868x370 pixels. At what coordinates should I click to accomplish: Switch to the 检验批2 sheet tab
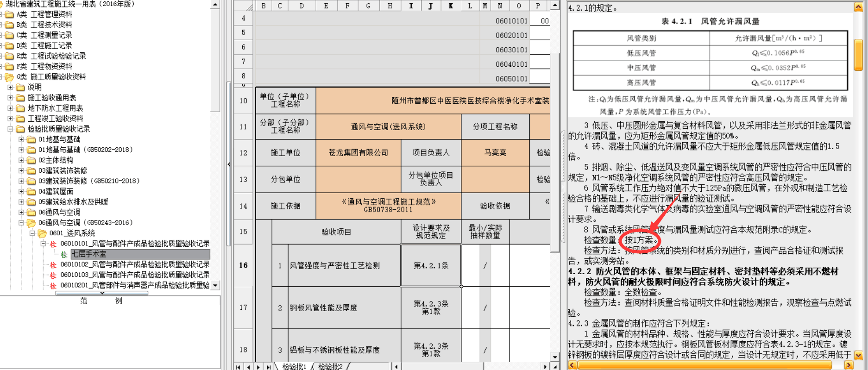click(x=331, y=366)
